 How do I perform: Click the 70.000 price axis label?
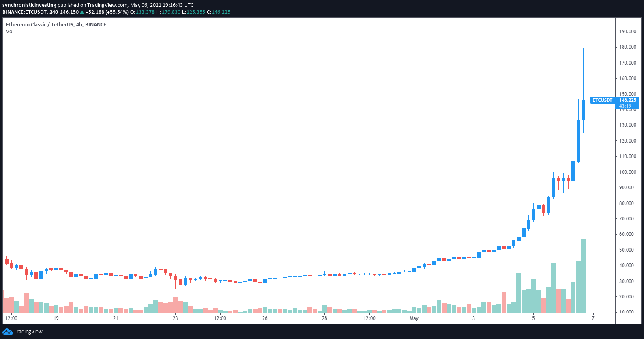point(626,219)
